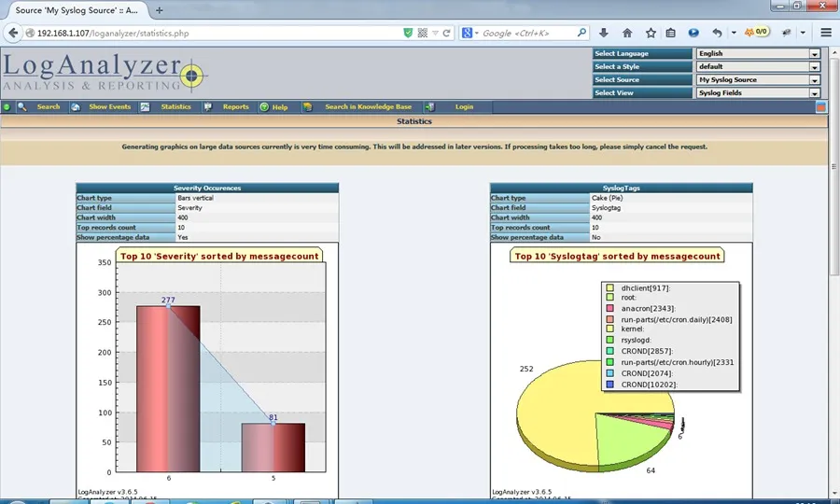840x504 pixels.
Task: Expand the Select Source dropdown
Action: (x=758, y=80)
